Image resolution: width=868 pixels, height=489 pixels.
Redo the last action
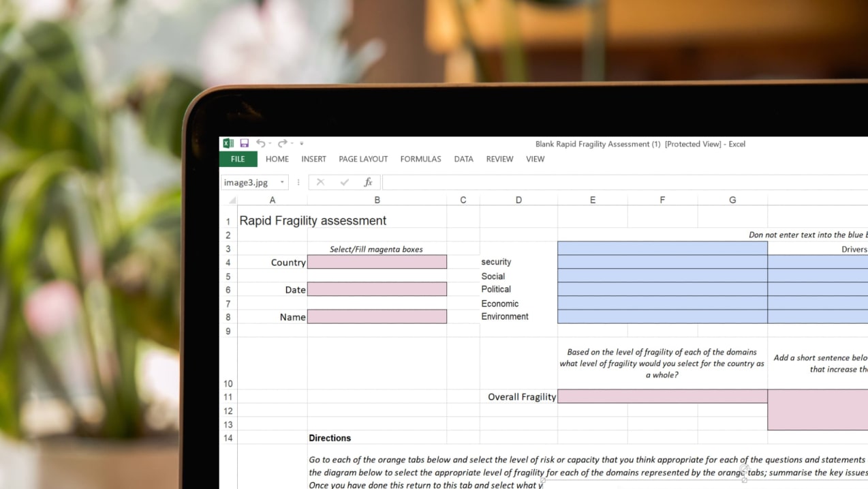click(282, 143)
